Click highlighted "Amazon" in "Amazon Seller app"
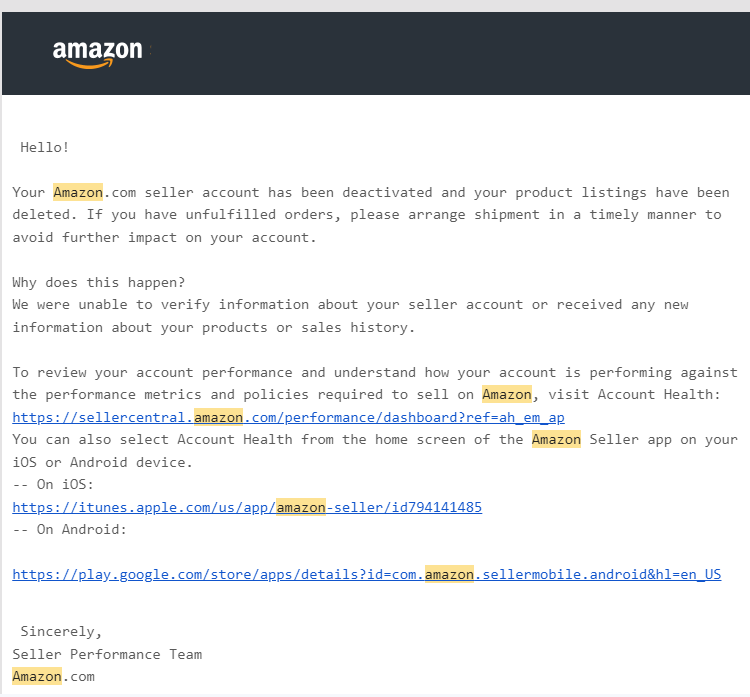 556,439
